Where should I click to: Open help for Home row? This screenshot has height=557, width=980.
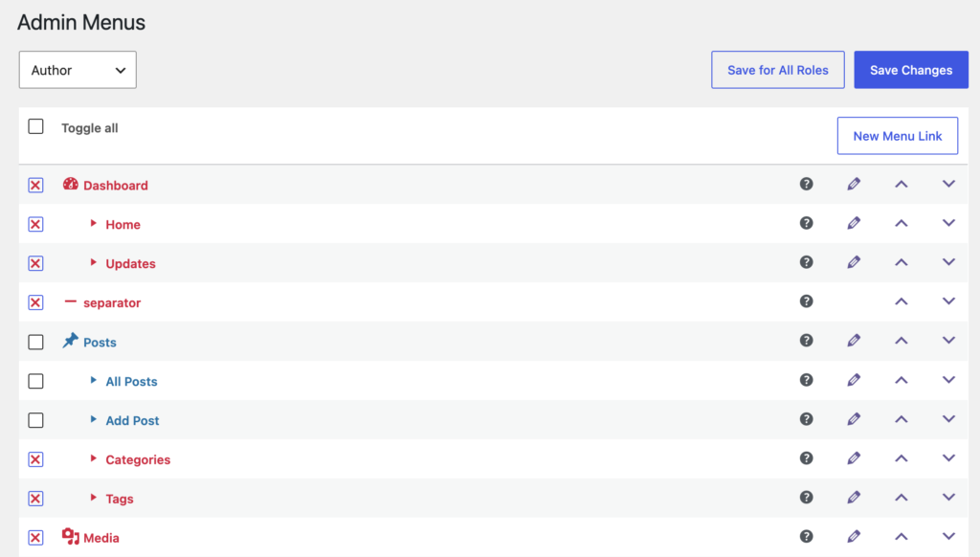pos(806,223)
